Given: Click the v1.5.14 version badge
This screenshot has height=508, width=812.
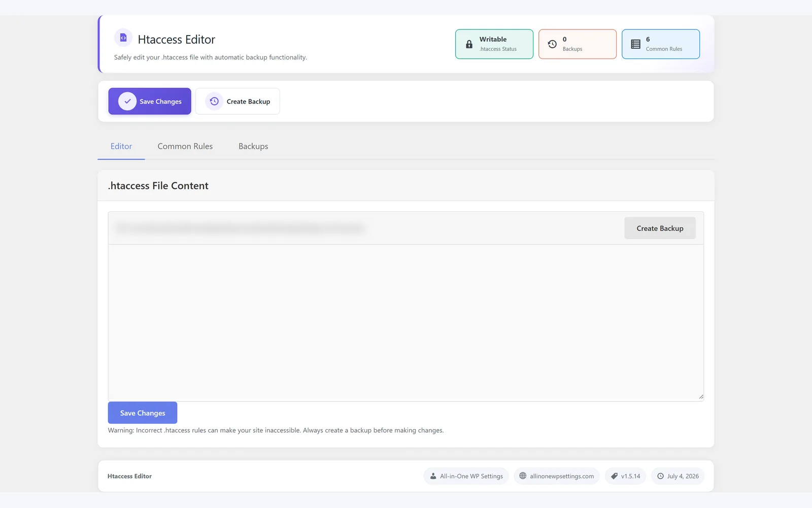Looking at the screenshot, I should pos(625,476).
